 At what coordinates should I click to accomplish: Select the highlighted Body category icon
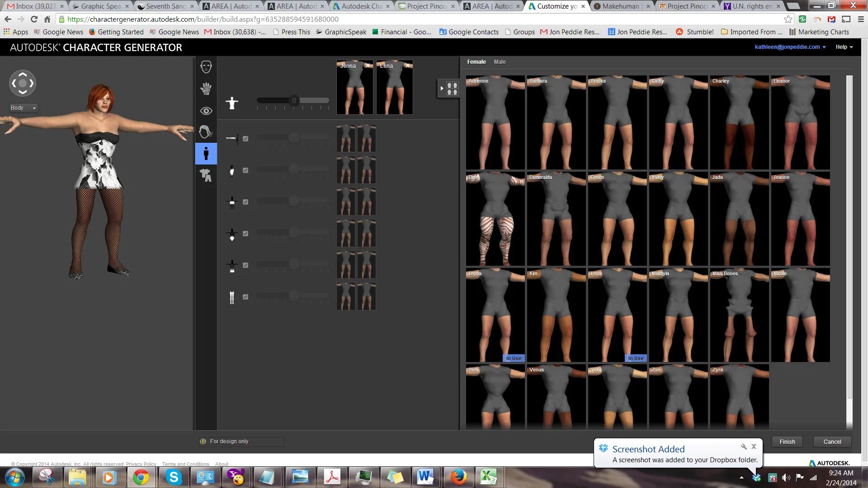click(x=206, y=154)
